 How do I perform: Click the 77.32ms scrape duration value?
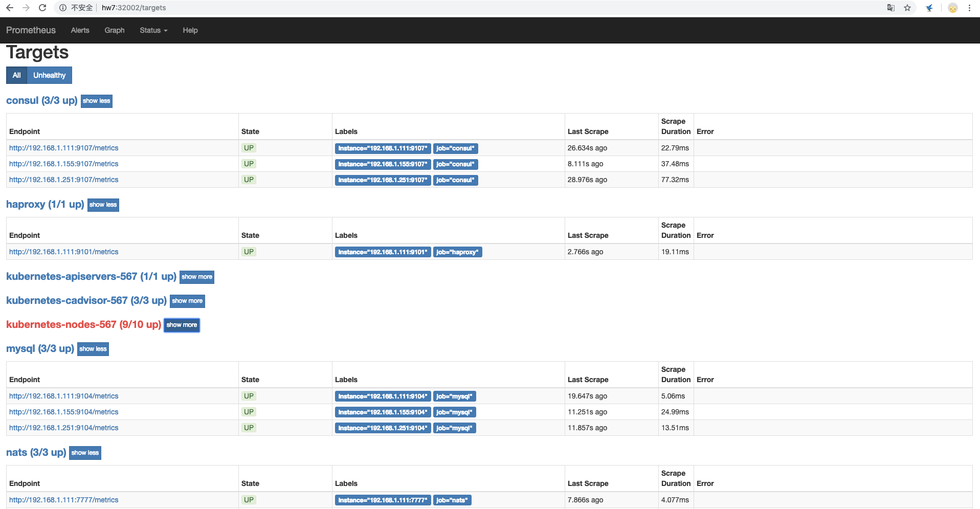[x=675, y=180]
